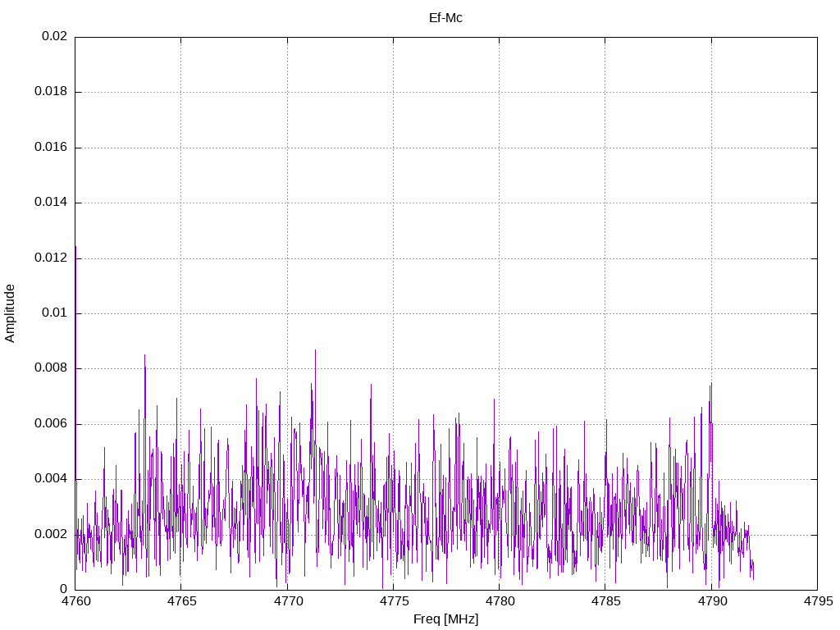The image size is (840, 630).
Task: Select the 0.008 y-axis tick label
Action: 51,368
